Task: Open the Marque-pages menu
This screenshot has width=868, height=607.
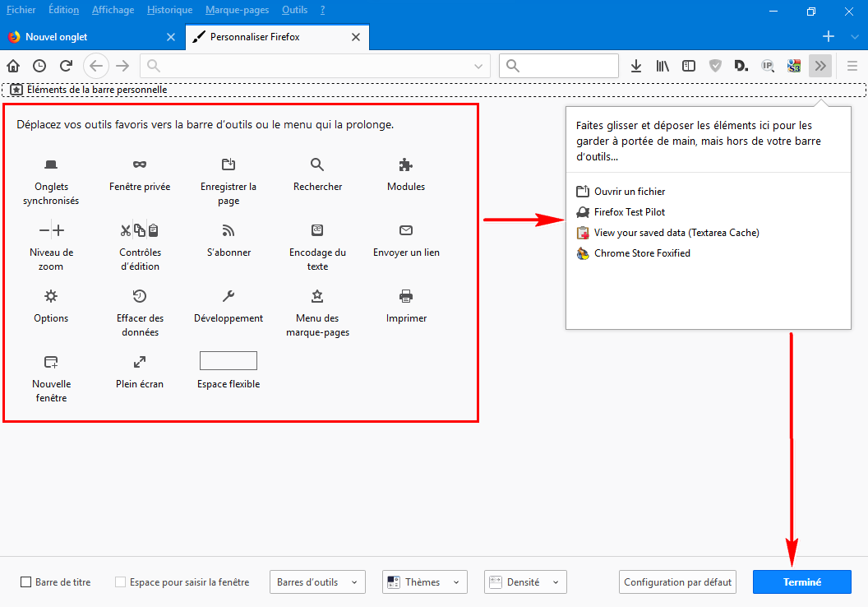Action: click(x=237, y=10)
